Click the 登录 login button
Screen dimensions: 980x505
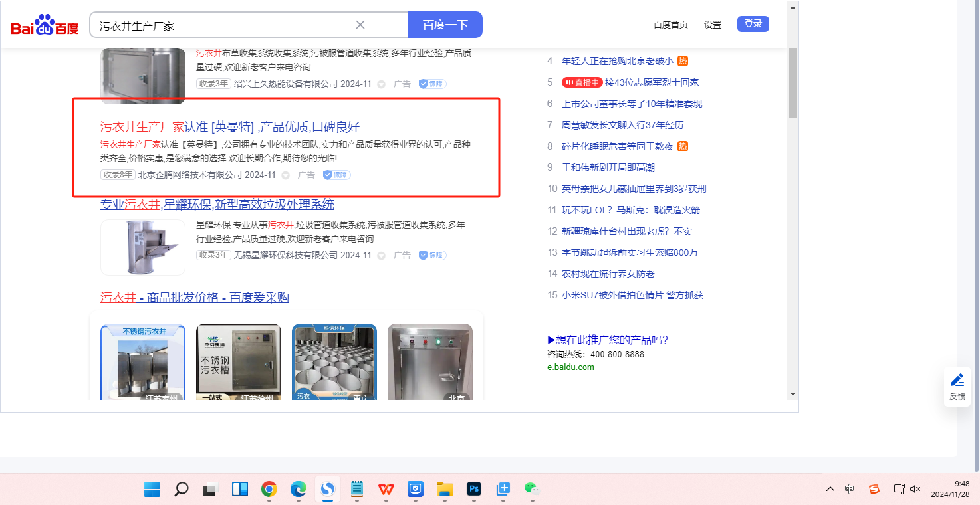click(x=753, y=24)
